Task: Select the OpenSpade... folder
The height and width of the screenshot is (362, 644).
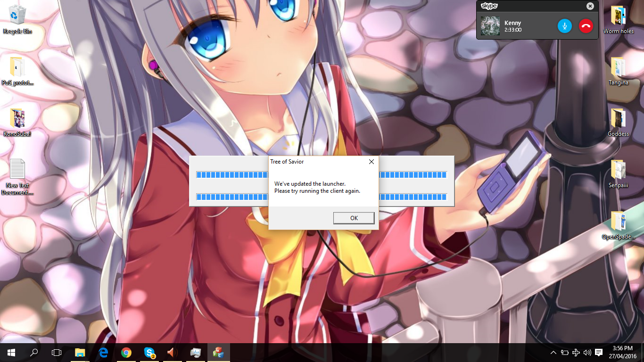Action: click(619, 225)
